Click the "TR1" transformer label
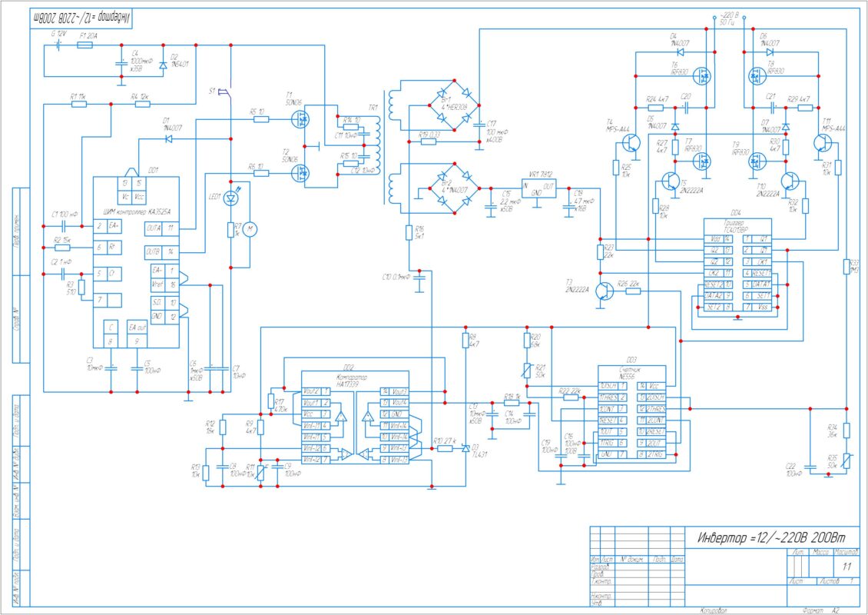This screenshot has height=615, width=868. click(373, 108)
